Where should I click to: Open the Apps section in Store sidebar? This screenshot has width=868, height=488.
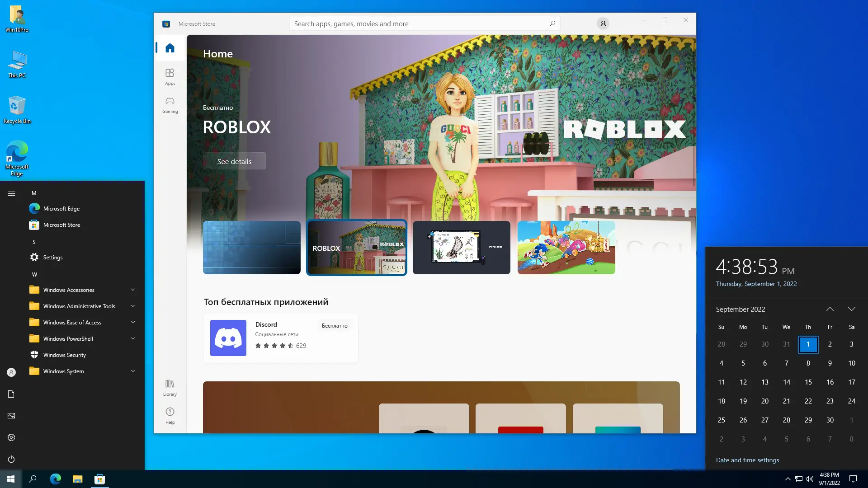coord(170,76)
